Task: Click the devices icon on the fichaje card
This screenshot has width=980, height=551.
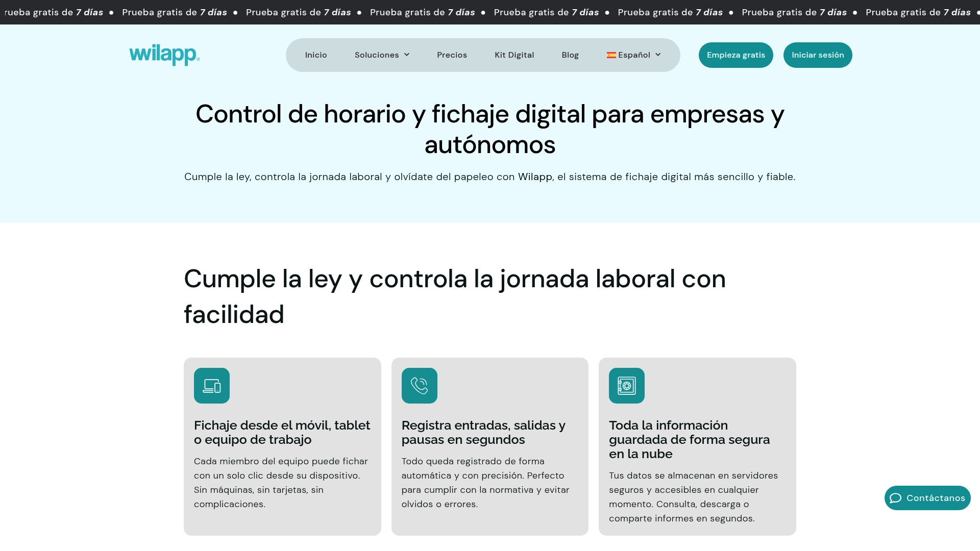Action: tap(212, 386)
